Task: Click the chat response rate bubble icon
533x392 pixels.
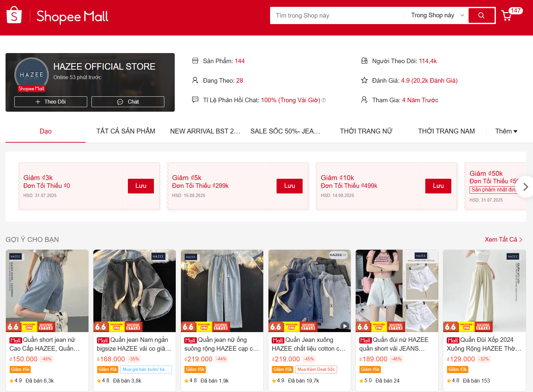Action: (x=195, y=100)
